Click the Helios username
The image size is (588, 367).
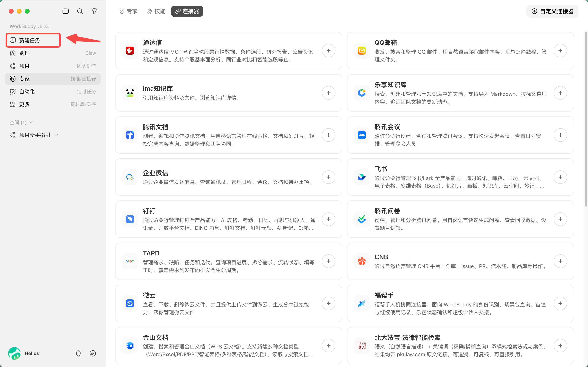32,353
